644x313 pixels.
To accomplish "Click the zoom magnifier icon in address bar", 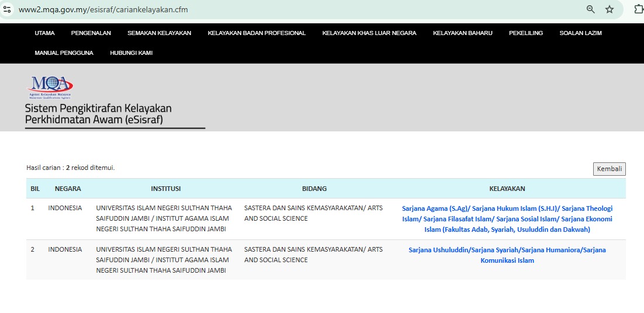I will tap(591, 9).
